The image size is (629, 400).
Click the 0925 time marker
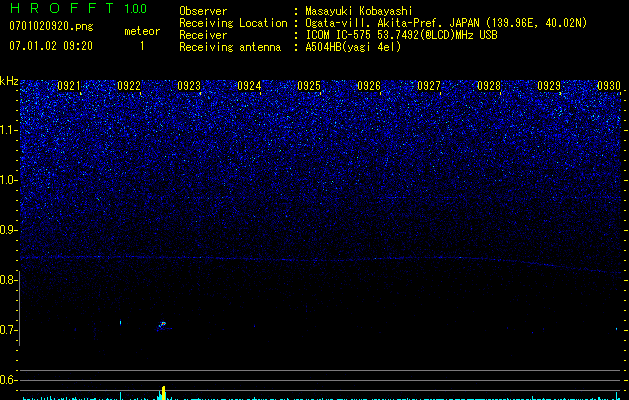tap(309, 86)
